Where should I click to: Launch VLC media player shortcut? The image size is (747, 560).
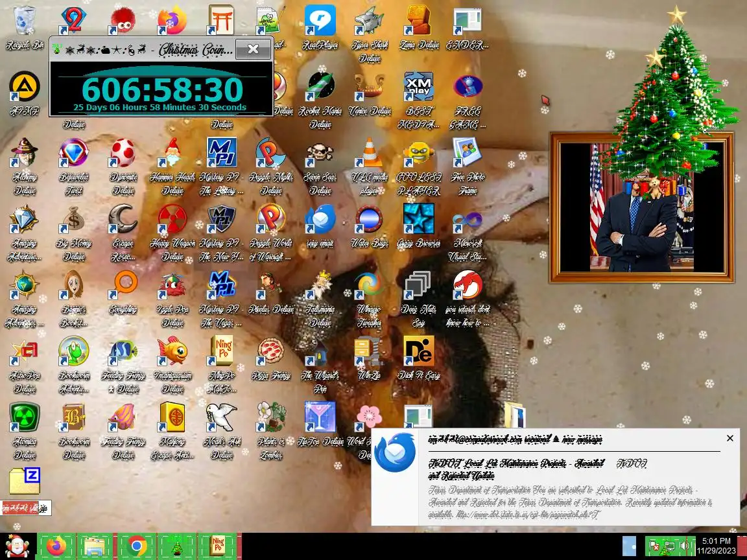[x=370, y=167]
